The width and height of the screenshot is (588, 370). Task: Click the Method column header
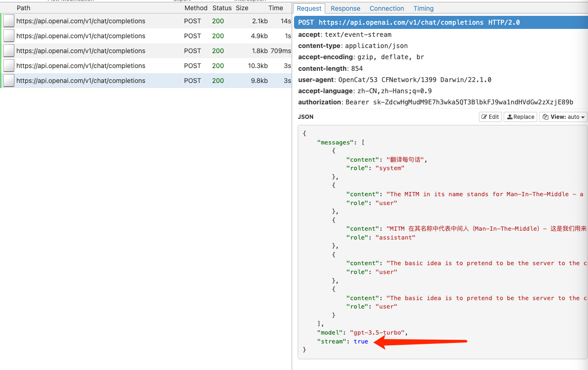196,8
